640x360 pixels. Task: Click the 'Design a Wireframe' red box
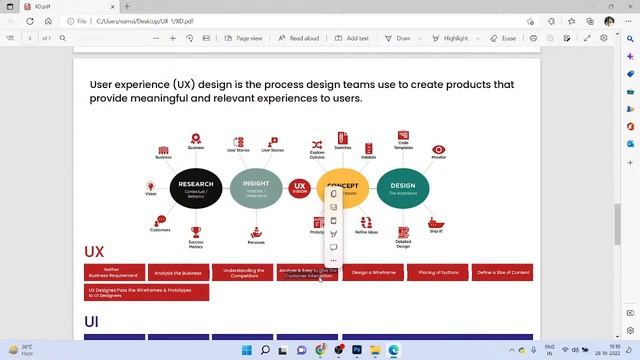[x=373, y=272]
